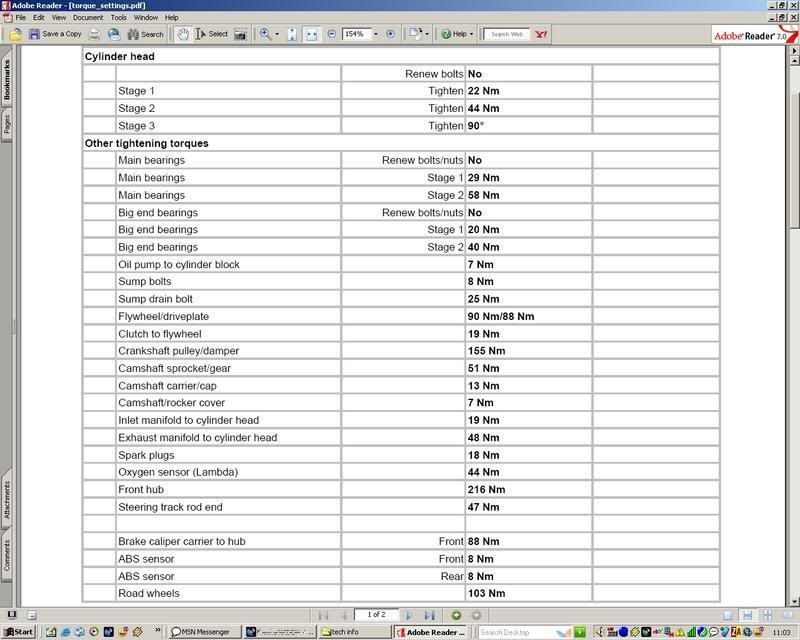Click the zoom in plus button
The image size is (800, 640).
tap(390, 34)
